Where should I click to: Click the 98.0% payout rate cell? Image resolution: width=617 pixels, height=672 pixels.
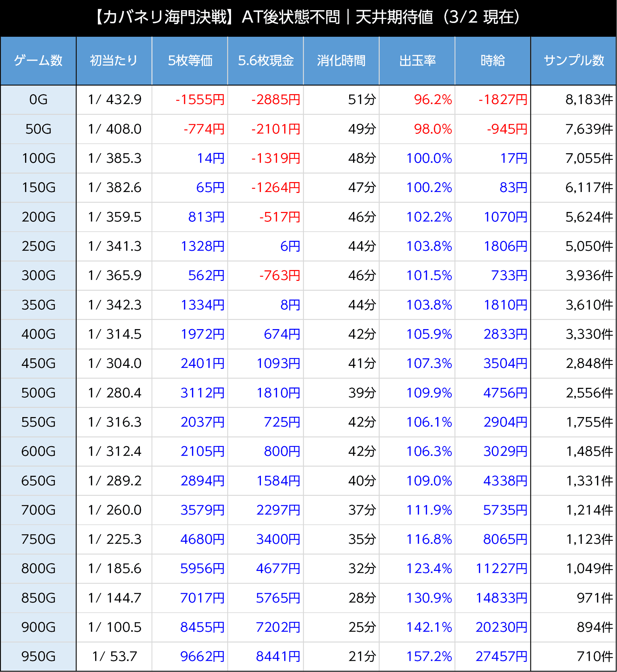(433, 129)
